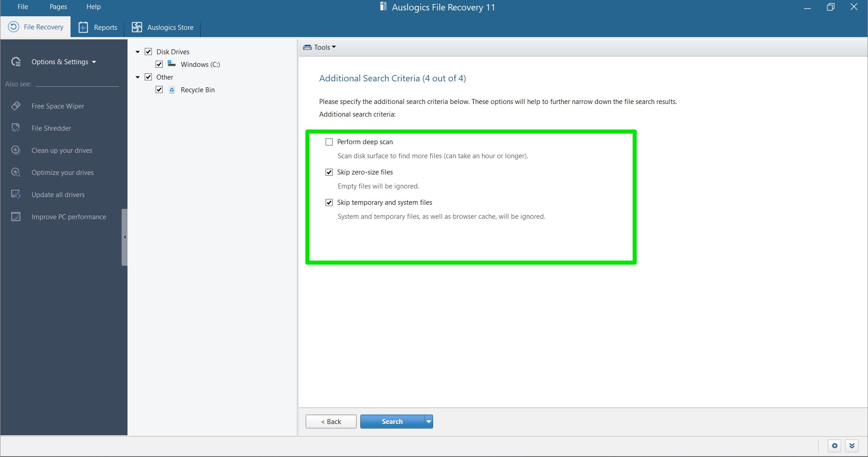Open the Help menu
Viewport: 868px width, 457px height.
coord(94,7)
